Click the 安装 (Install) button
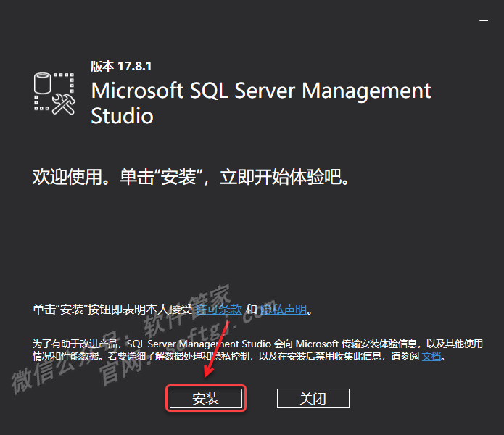The image size is (504, 435). [206, 398]
